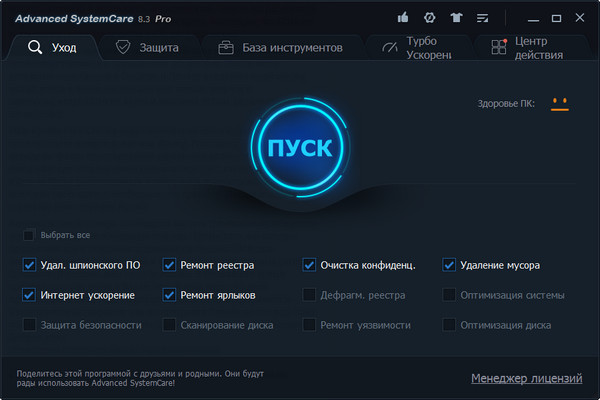Open the Менеджер лицензий link
This screenshot has width=600, height=400.
[526, 378]
